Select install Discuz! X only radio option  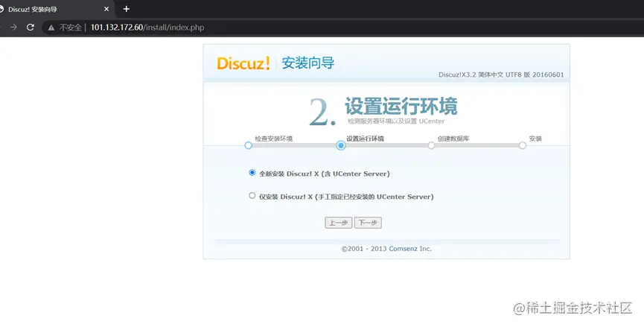click(252, 196)
